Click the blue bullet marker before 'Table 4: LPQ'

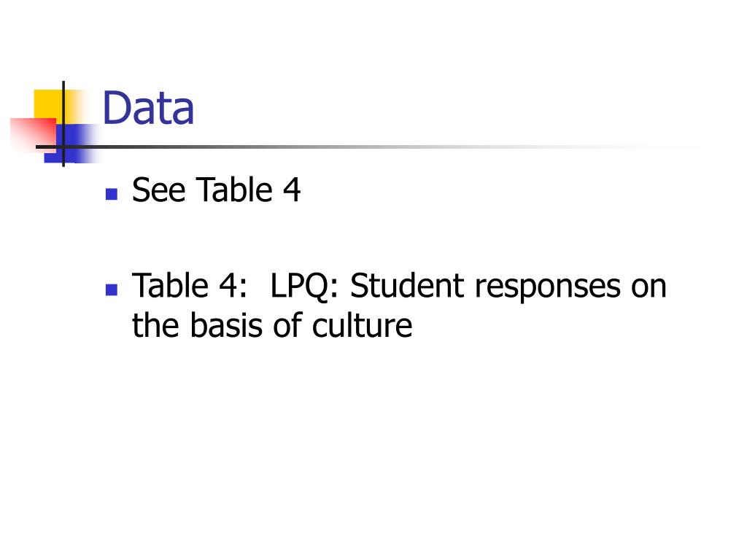click(112, 289)
